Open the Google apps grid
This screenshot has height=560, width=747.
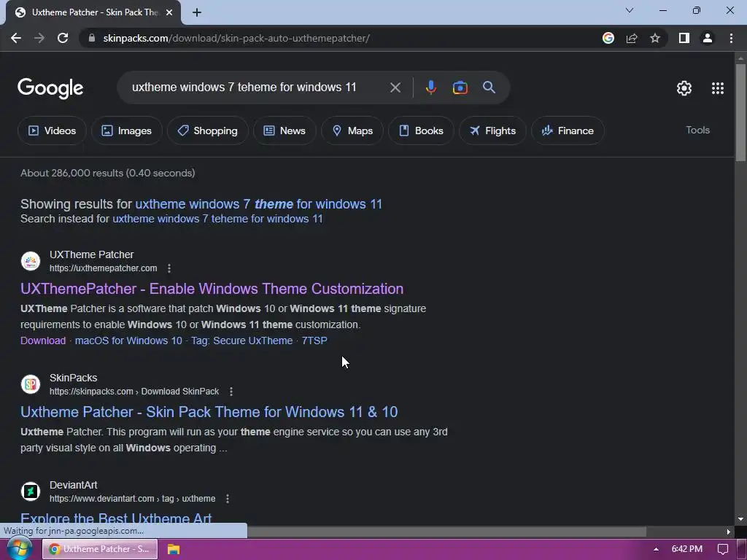(718, 88)
